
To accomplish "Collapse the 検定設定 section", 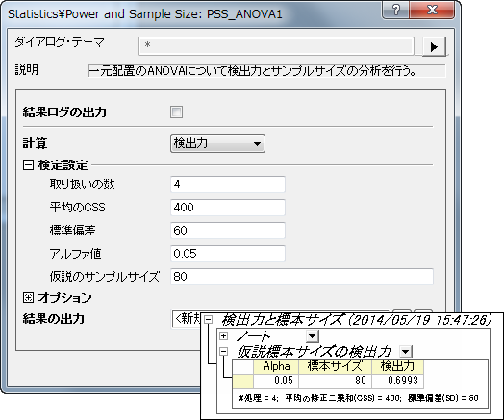I will click(28, 165).
